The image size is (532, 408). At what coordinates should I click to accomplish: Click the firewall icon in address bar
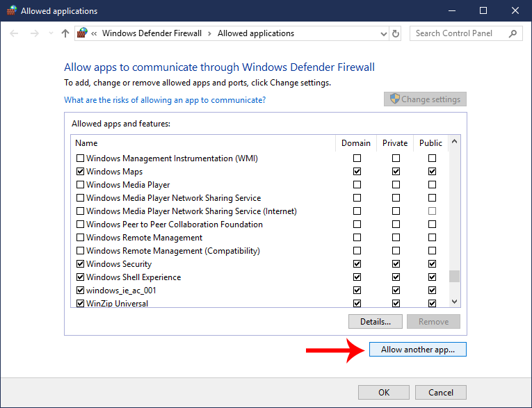pyautogui.click(x=82, y=33)
